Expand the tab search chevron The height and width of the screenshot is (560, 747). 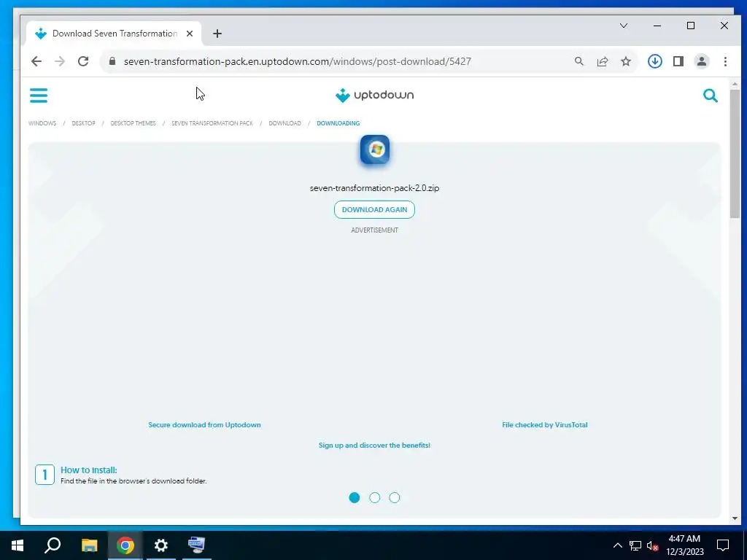coord(624,26)
